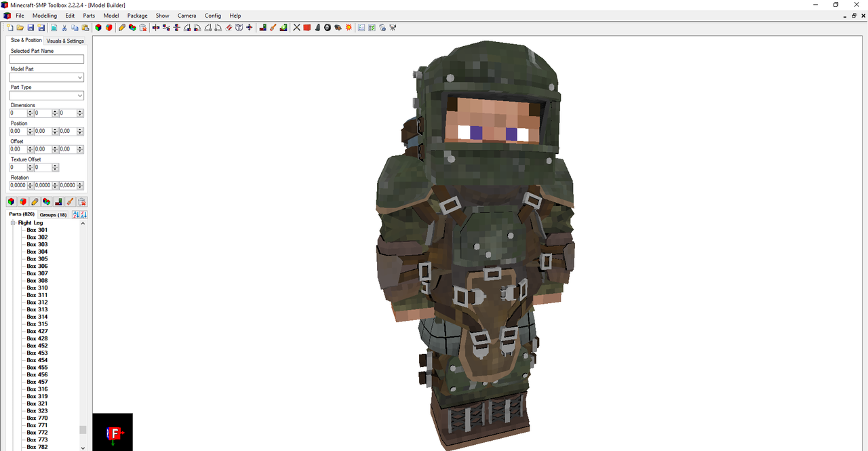Sort parts Z to A

83,214
